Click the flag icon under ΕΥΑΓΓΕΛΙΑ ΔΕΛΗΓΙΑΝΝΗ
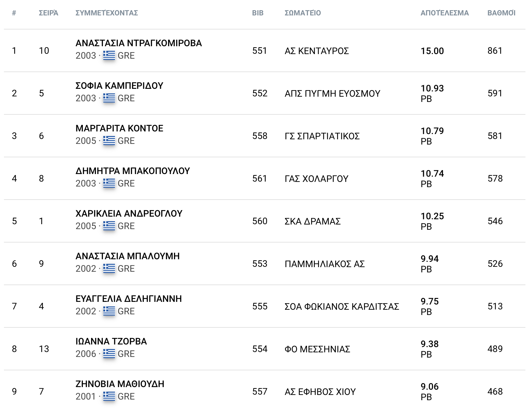This screenshot has height=411, width=532. (x=109, y=311)
